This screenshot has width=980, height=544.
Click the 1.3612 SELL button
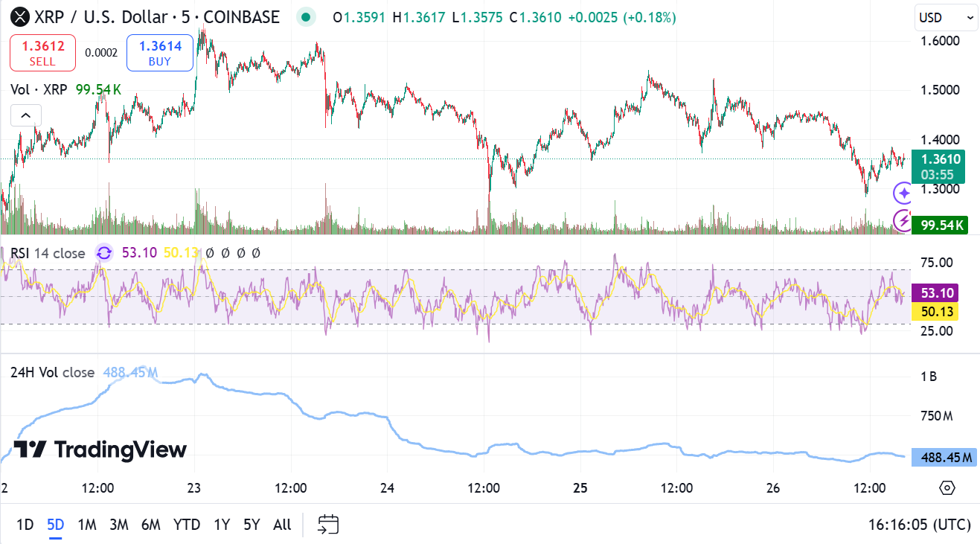[x=42, y=53]
